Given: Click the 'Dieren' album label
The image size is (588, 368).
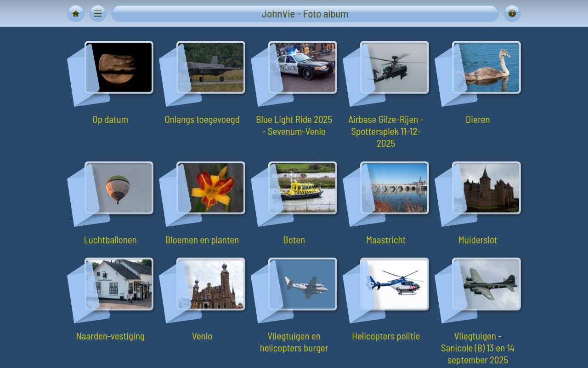Looking at the screenshot, I should point(478,120).
